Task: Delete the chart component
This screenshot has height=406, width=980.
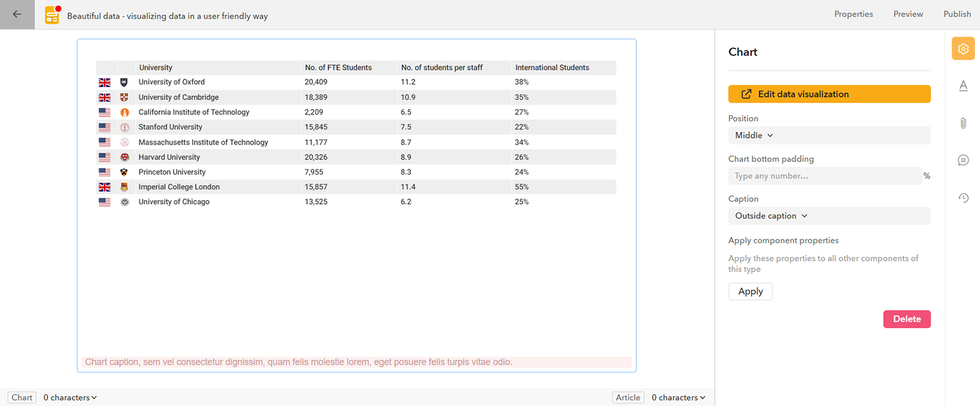Action: click(907, 319)
